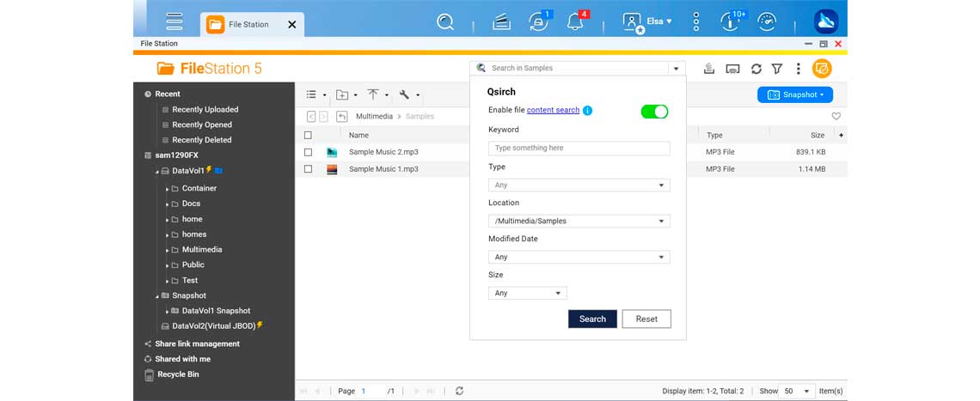Viewport: 980px width, 401px height.
Task: Open the dashboard gauge icon
Action: pyautogui.click(x=769, y=22)
